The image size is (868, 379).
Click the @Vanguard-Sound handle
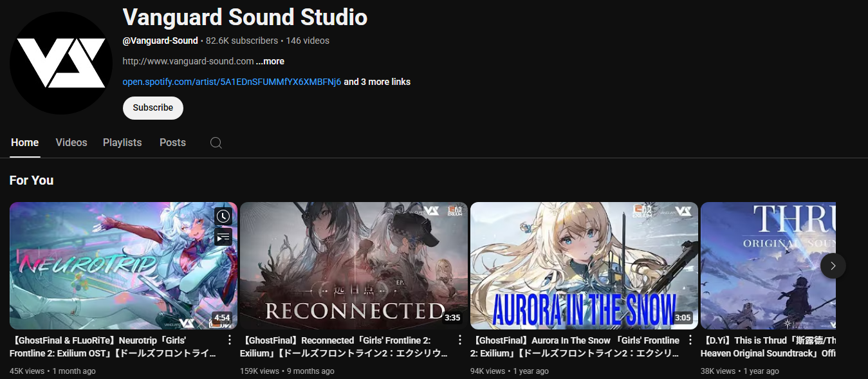pyautogui.click(x=160, y=41)
